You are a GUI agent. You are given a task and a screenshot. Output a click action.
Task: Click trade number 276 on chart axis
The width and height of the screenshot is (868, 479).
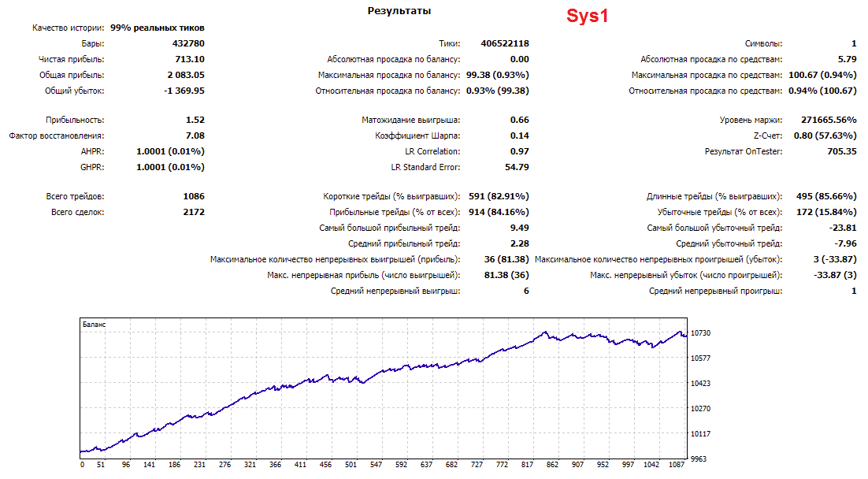224,465
